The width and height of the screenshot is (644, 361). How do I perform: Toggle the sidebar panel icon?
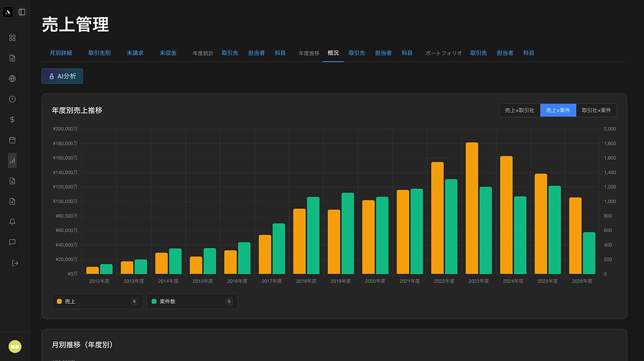click(22, 12)
